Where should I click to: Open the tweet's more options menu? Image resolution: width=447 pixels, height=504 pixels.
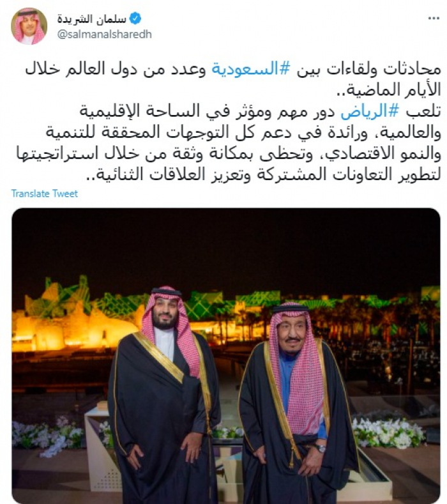tap(434, 19)
